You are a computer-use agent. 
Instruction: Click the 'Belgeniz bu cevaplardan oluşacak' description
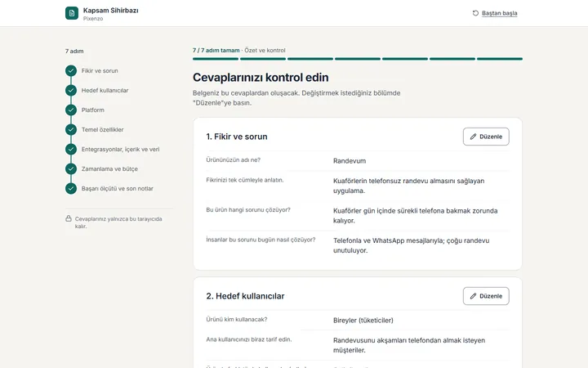coord(296,97)
